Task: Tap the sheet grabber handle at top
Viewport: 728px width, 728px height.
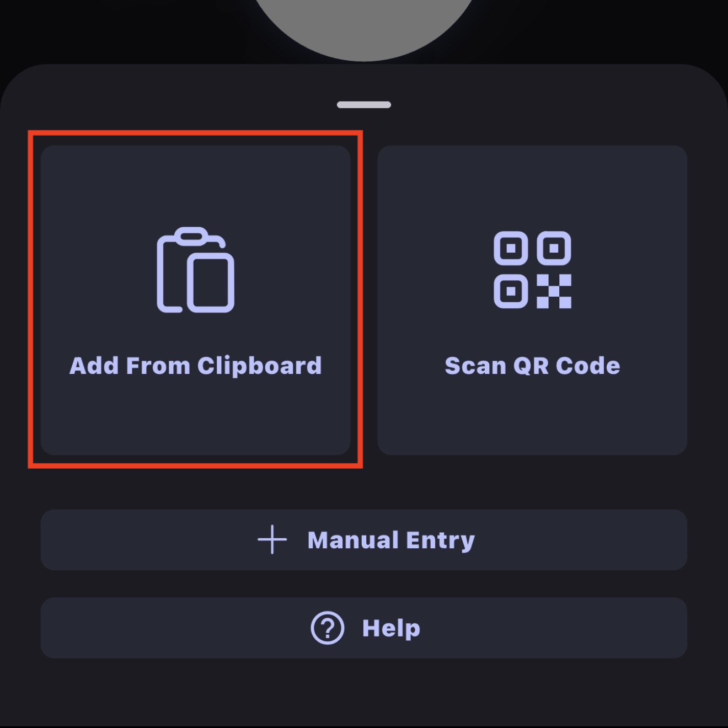Action: tap(364, 105)
